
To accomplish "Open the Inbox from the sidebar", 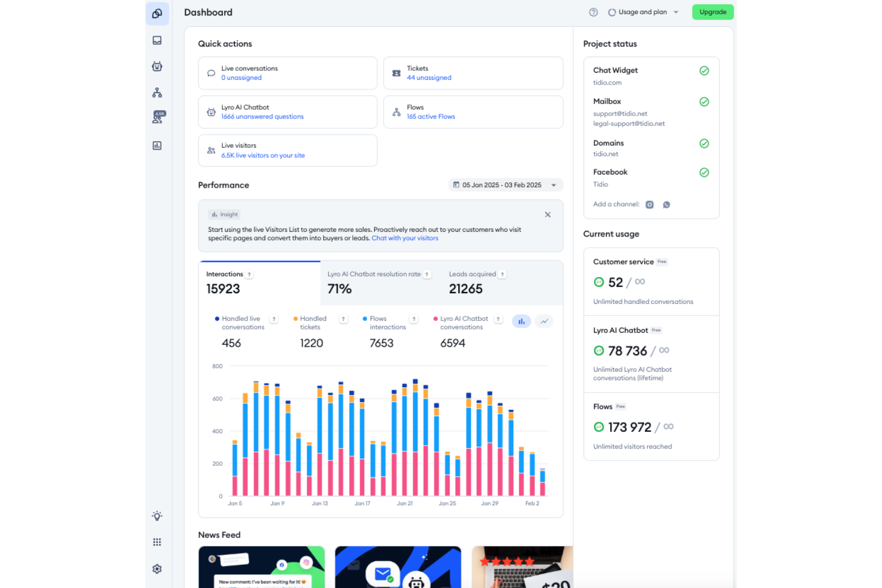I will click(157, 41).
